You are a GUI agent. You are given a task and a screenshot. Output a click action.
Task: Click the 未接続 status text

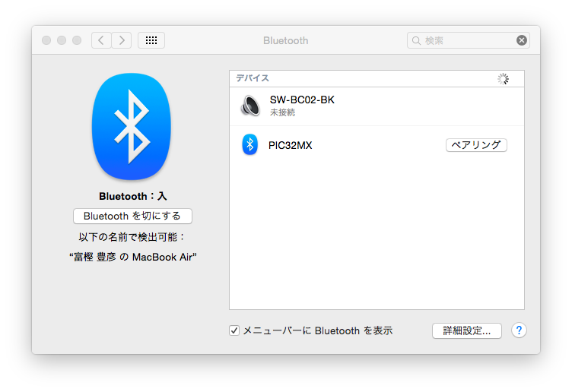(282, 112)
